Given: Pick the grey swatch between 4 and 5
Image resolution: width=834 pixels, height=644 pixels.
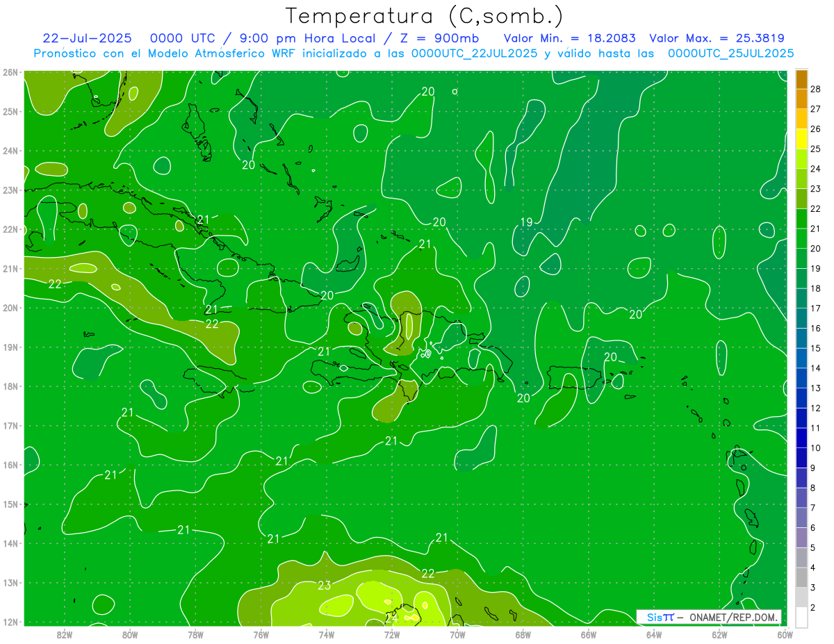Looking at the screenshot, I should (801, 557).
